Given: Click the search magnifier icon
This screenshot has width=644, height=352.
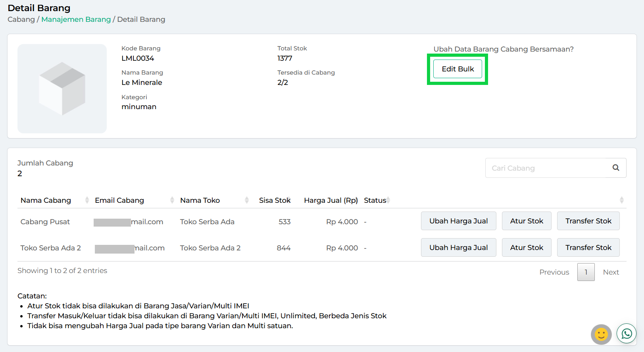Looking at the screenshot, I should coord(615,168).
